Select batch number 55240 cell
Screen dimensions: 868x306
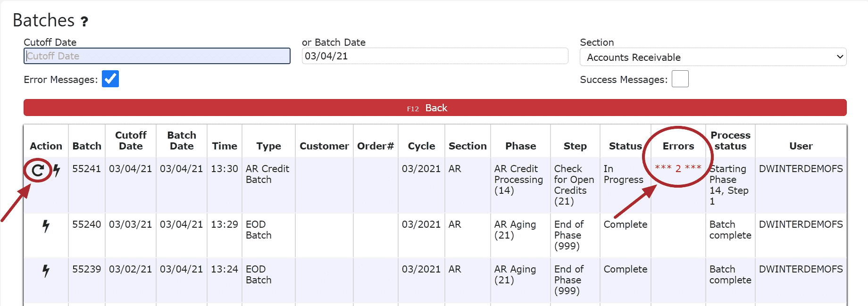(87, 224)
